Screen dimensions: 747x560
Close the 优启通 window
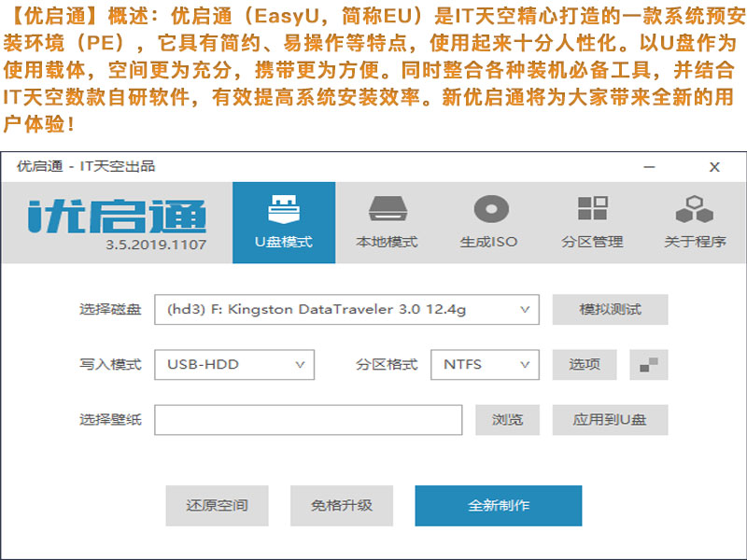pyautogui.click(x=714, y=167)
